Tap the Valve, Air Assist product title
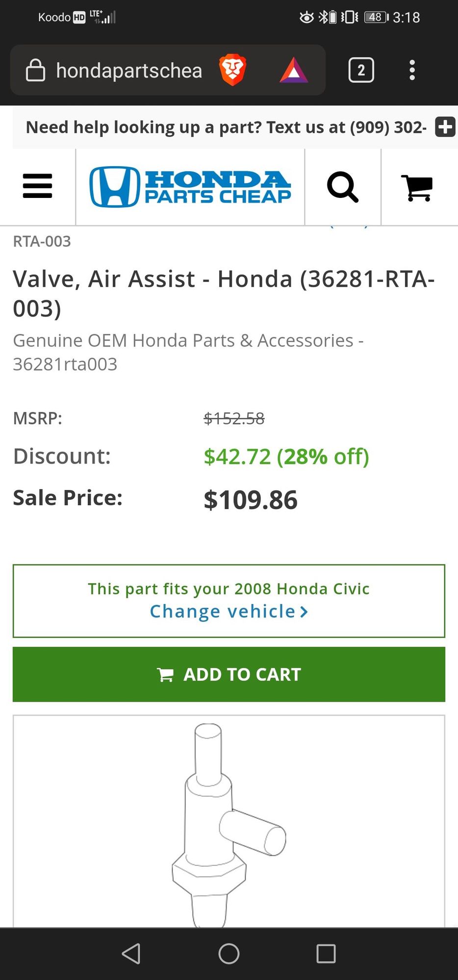Screen dimensions: 458x980 [x=224, y=293]
